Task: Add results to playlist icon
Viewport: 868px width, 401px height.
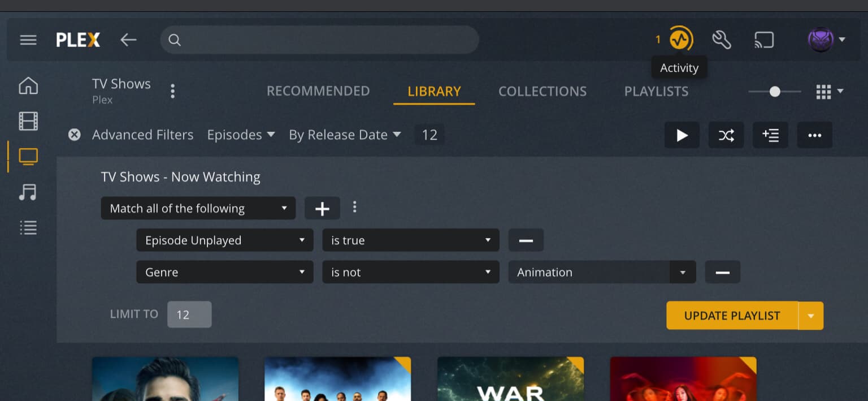Action: click(x=770, y=135)
